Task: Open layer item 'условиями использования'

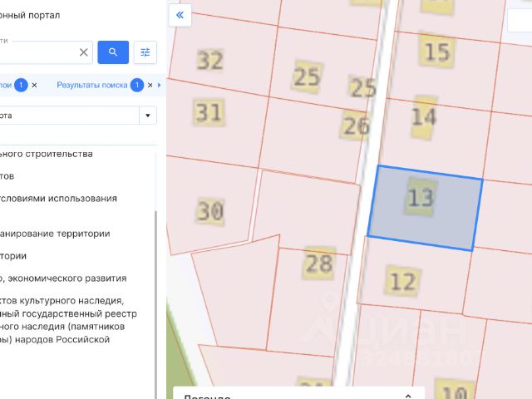Action: pyautogui.click(x=58, y=198)
